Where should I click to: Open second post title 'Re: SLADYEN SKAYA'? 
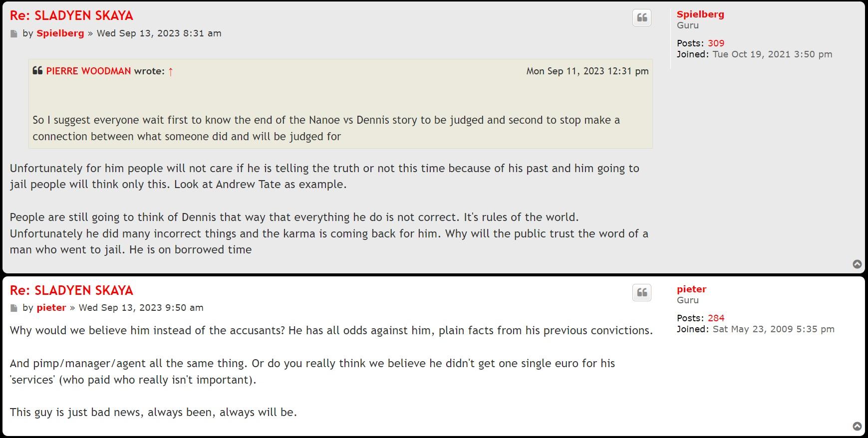pyautogui.click(x=71, y=290)
